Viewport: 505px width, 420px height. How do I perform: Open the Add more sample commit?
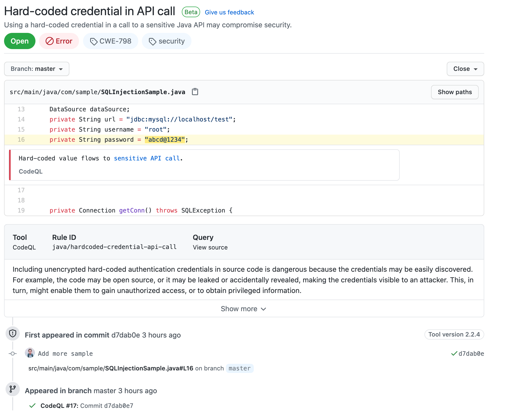(x=65, y=354)
